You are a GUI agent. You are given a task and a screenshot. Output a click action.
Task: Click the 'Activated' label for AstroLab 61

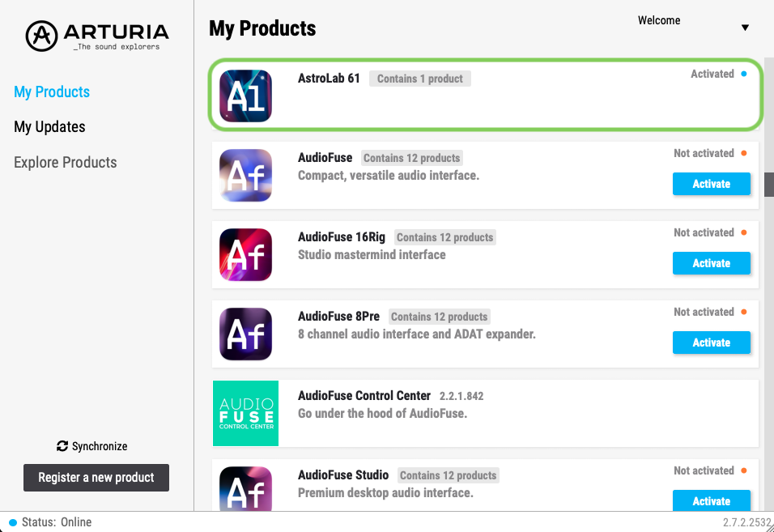712,74
